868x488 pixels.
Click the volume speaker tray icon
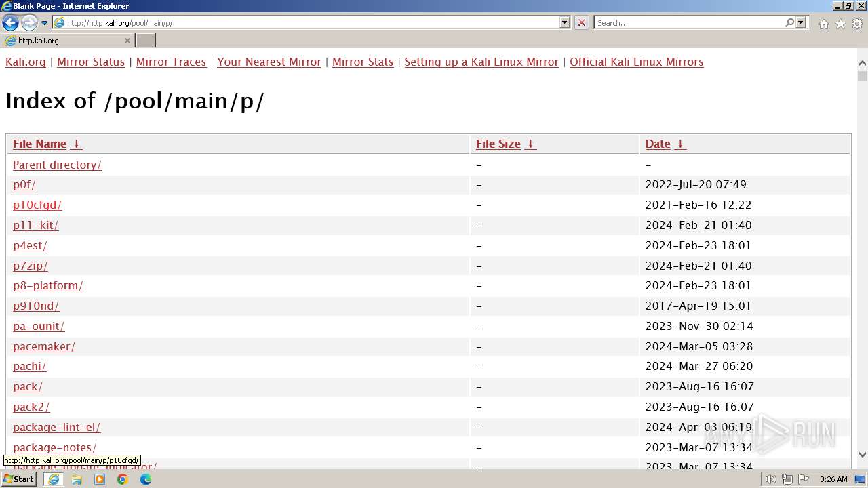[x=770, y=479]
